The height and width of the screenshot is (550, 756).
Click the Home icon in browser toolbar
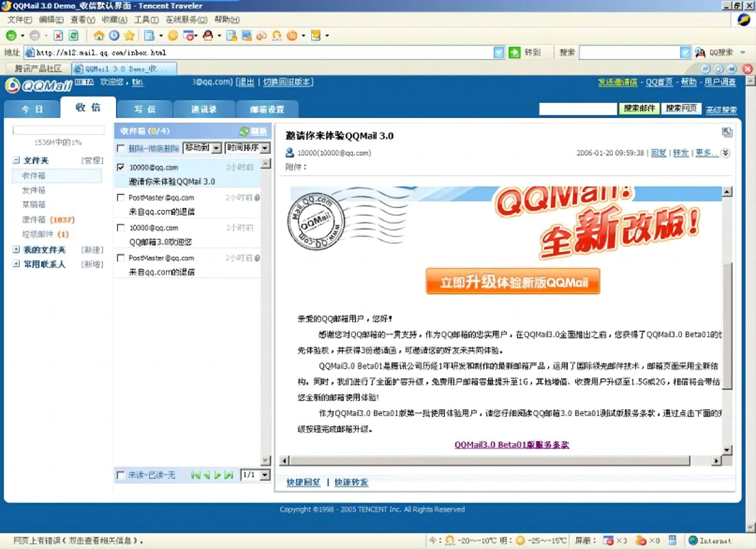point(99,36)
